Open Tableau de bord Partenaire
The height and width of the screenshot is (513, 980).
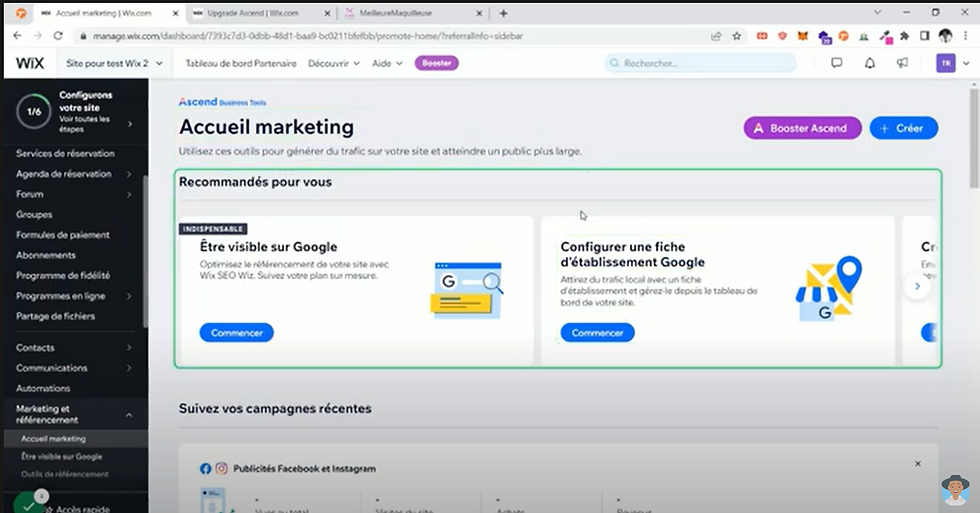click(241, 63)
